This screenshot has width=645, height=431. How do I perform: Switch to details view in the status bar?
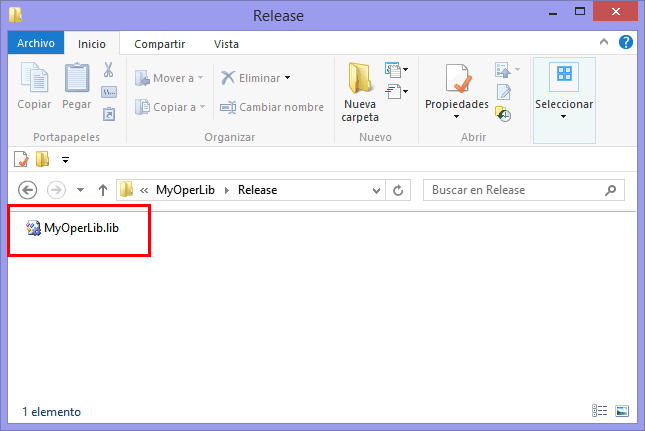pyautogui.click(x=599, y=410)
